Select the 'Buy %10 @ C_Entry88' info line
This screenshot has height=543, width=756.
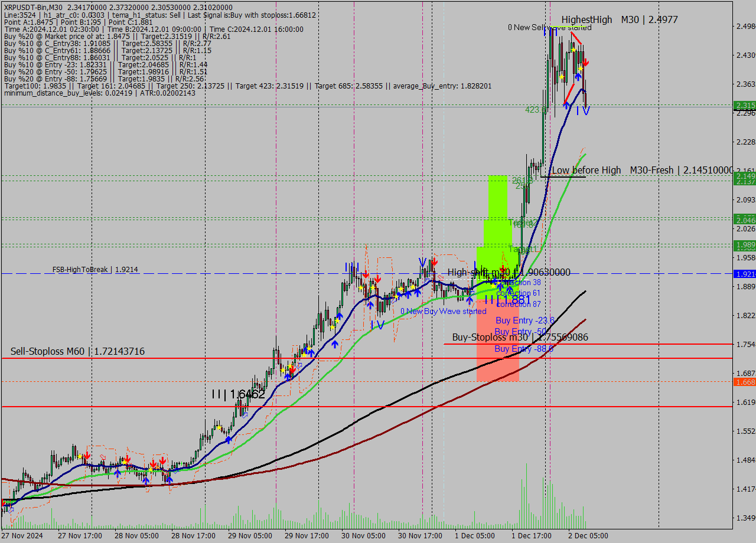(100, 57)
